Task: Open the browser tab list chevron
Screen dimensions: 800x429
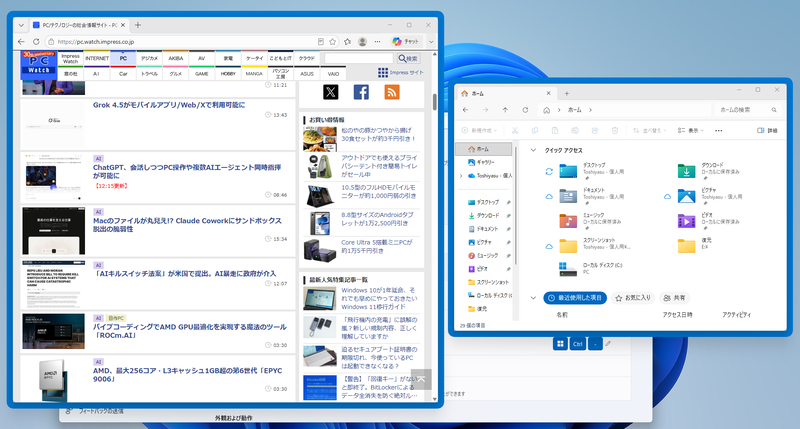Action: pyautogui.click(x=21, y=24)
